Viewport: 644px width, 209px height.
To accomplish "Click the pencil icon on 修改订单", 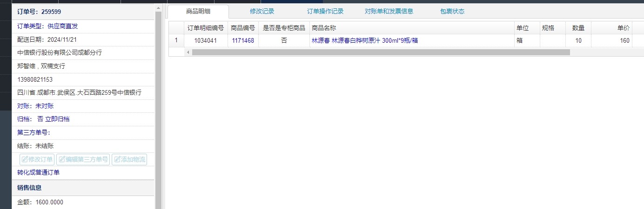I will (x=25, y=159).
